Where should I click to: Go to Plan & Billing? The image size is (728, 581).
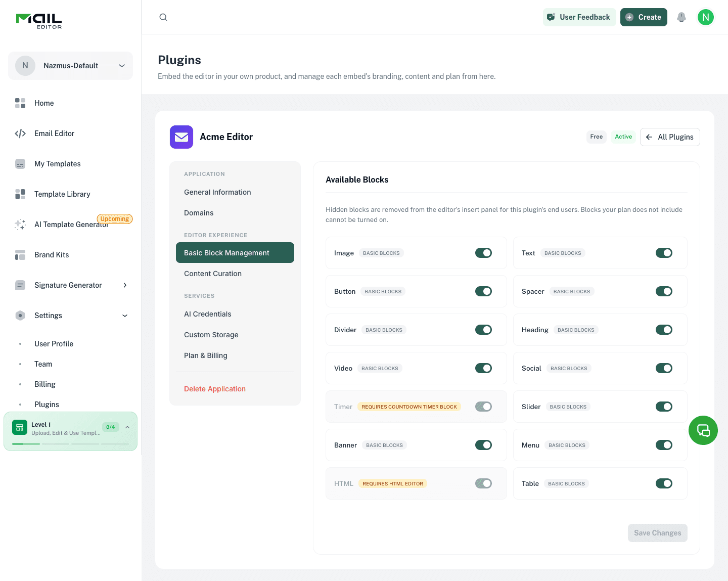coord(235,355)
